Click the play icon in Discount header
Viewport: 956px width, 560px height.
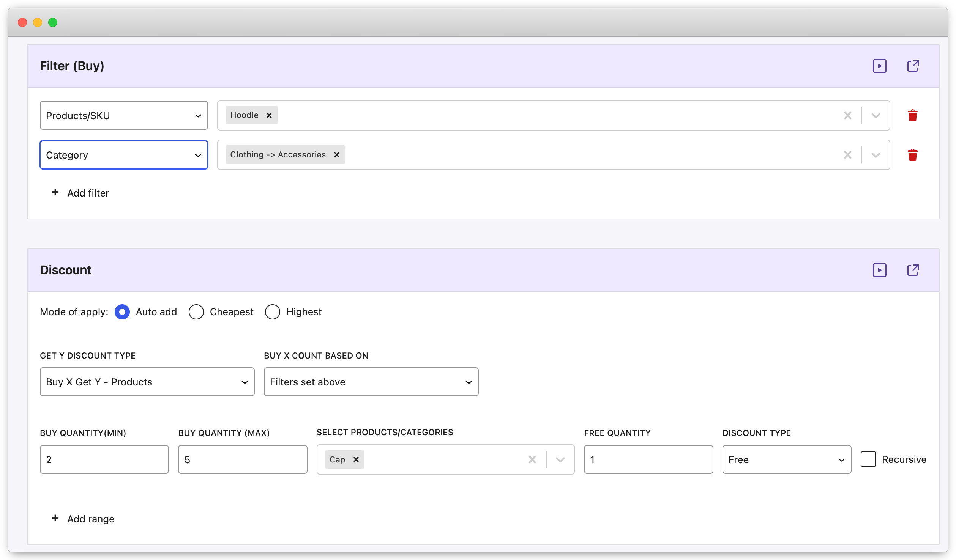(x=880, y=270)
